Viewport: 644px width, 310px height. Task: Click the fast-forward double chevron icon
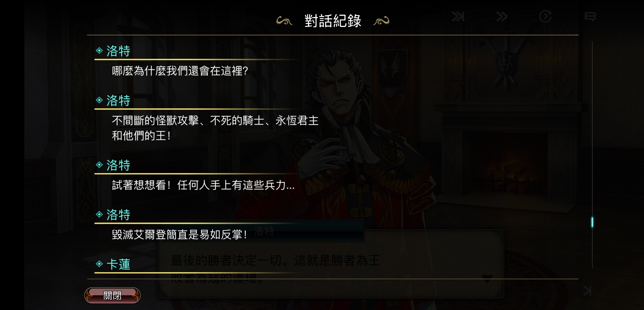tap(502, 17)
